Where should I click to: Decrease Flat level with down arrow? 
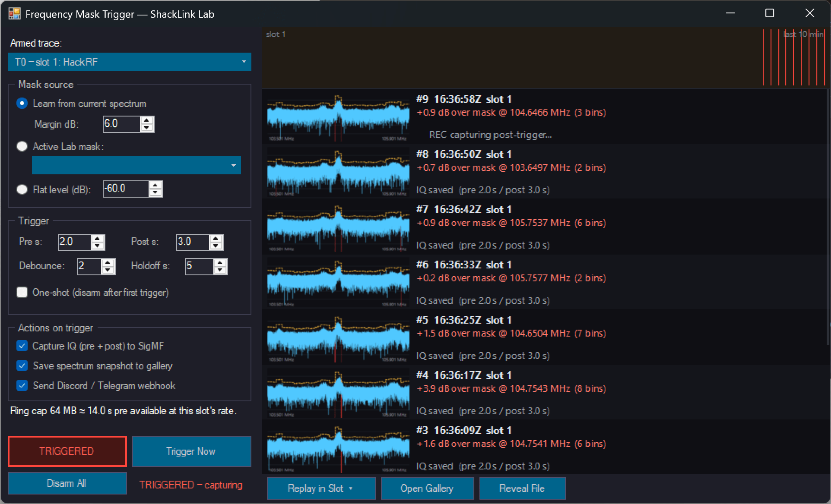[155, 192]
